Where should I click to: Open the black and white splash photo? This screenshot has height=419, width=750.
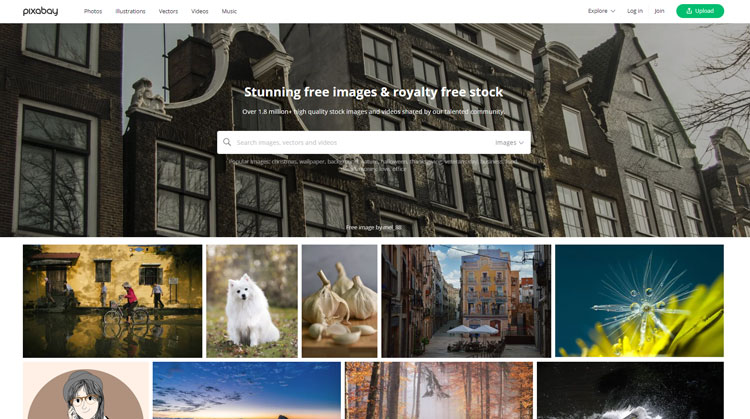coord(630,390)
